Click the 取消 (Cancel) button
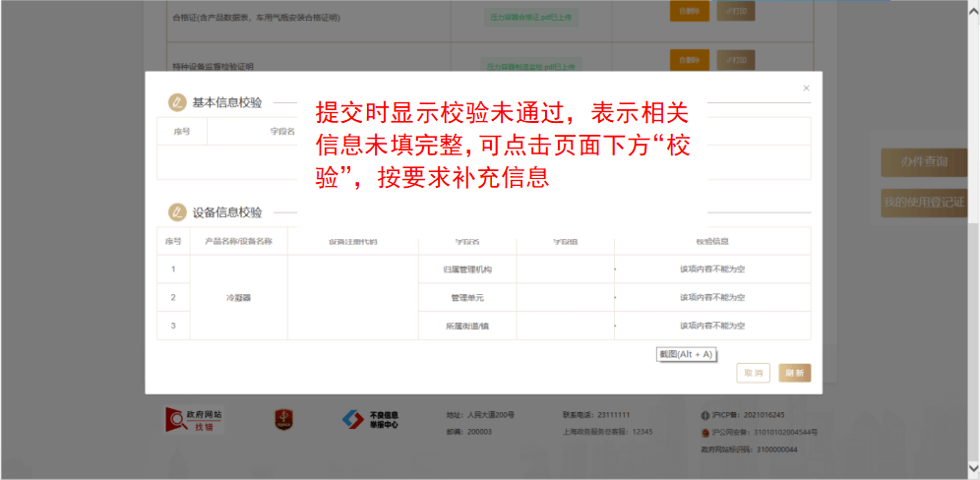 pos(753,373)
